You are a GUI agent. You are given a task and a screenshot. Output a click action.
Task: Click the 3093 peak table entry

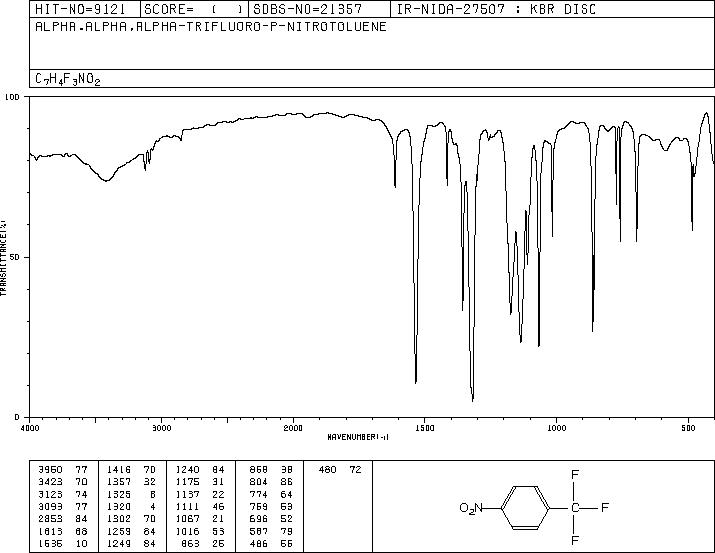(63, 506)
